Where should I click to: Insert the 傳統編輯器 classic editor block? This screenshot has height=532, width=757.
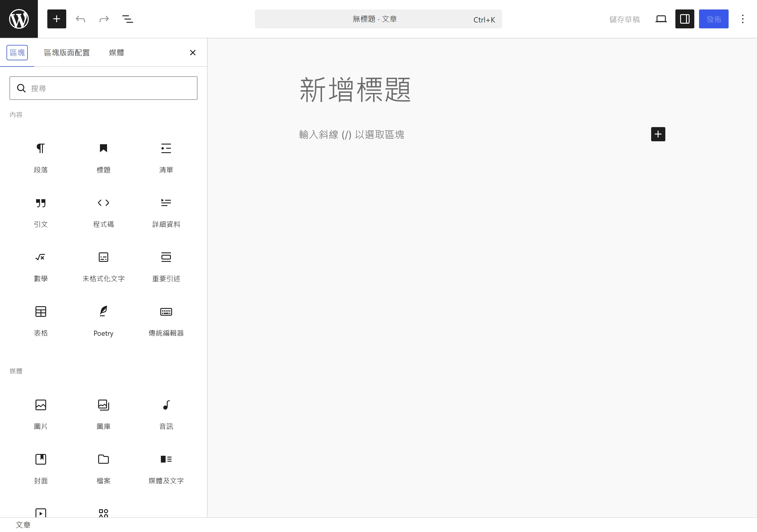tap(166, 321)
